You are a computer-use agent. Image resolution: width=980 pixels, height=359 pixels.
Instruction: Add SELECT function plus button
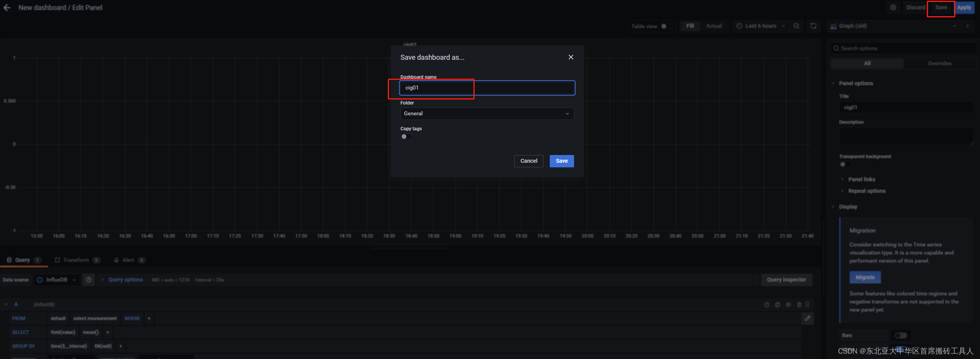[108, 332]
